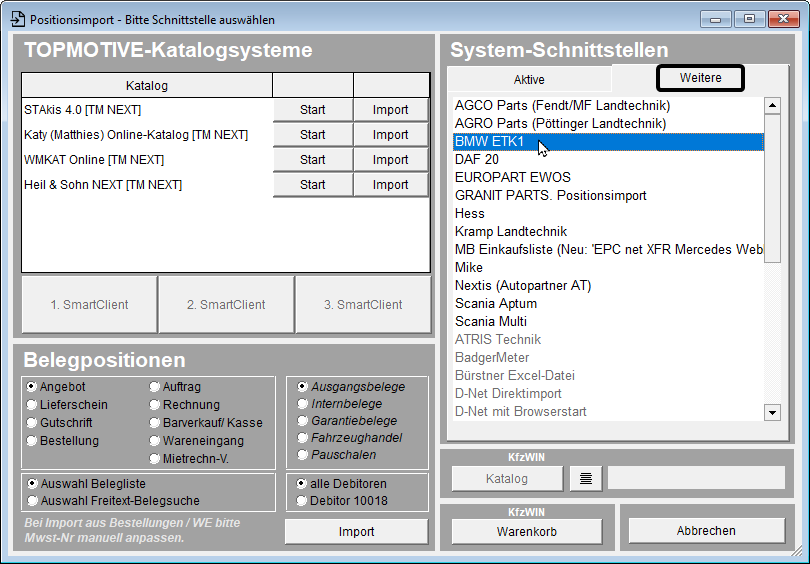Start the WMKAT Online catalog
Image resolution: width=810 pixels, height=564 pixels.
[313, 160]
